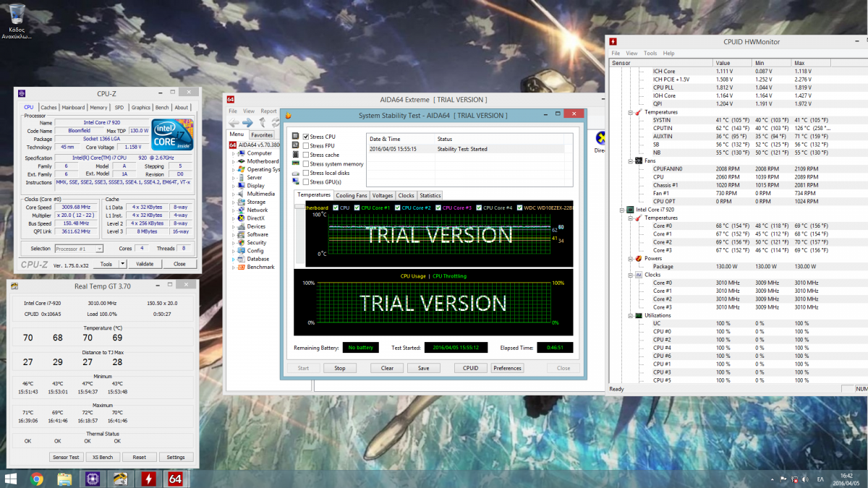Screen dimensions: 868x488
Task: Click the Devices icon in AIDA64 tree
Action: pos(241,226)
